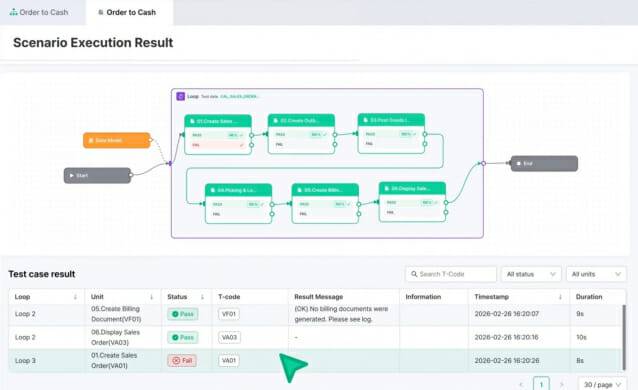Viewport: 638px width, 390px height.
Task: Click the timestamp '2026-02-26 16:20:07'
Action: click(x=507, y=314)
